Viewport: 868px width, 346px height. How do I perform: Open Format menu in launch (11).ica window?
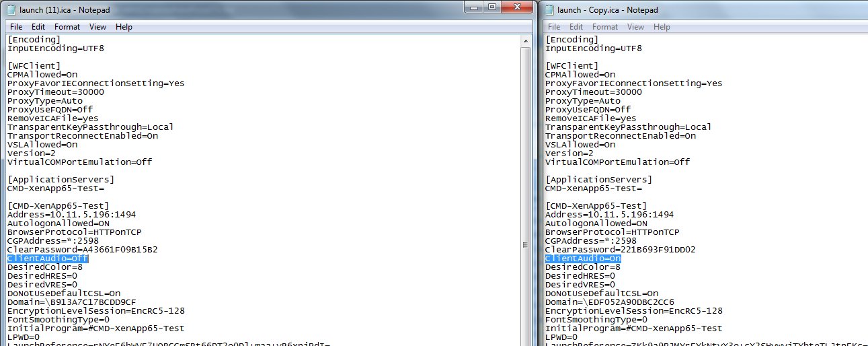click(x=67, y=27)
